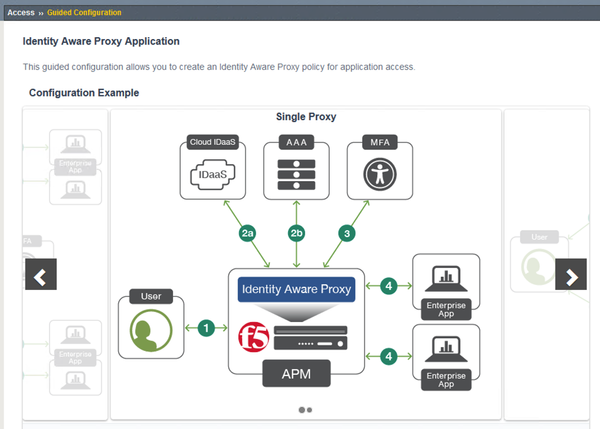The height and width of the screenshot is (429, 600).
Task: Click the User label
Action: (x=151, y=297)
